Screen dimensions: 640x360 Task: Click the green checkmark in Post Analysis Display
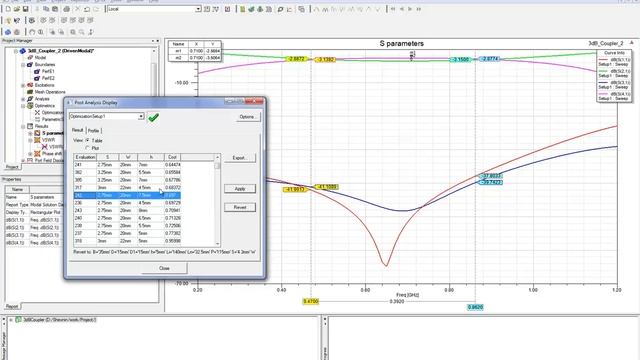click(153, 118)
